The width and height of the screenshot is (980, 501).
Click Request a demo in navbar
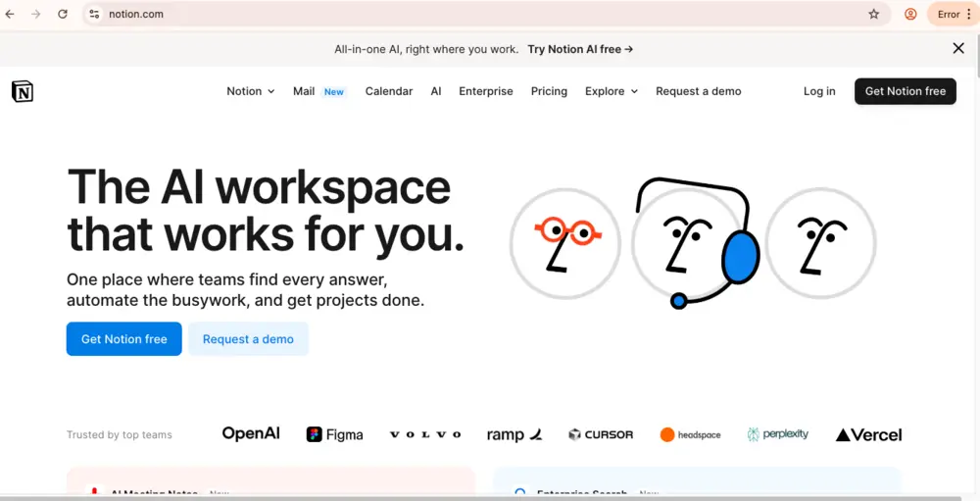[698, 91]
